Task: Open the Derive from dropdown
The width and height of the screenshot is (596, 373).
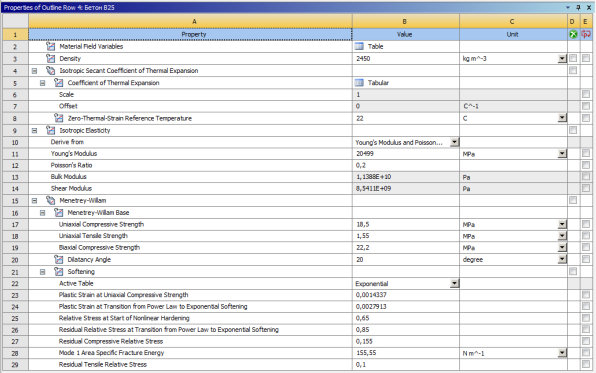Action: pos(454,142)
